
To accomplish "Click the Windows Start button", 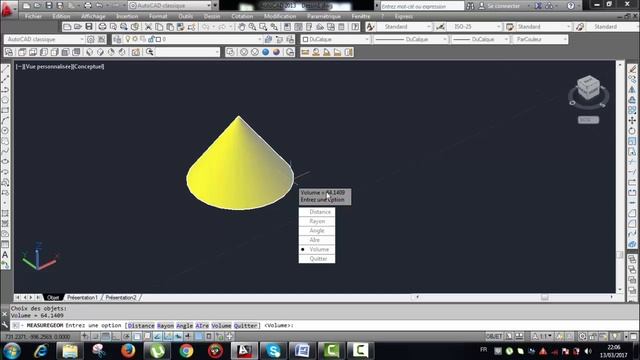I will pos(11,351).
